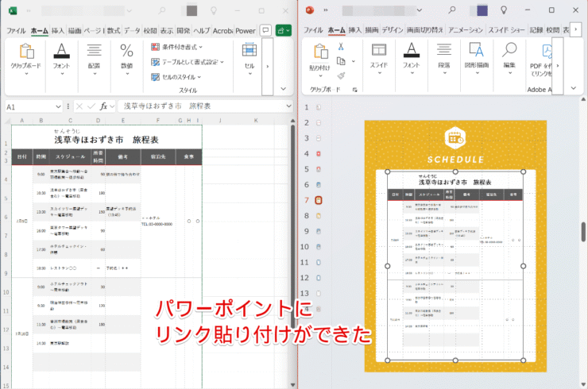Open Format as Table (テーブルとして書式設定) menu
The height and width of the screenshot is (389, 588).
pyautogui.click(x=187, y=62)
